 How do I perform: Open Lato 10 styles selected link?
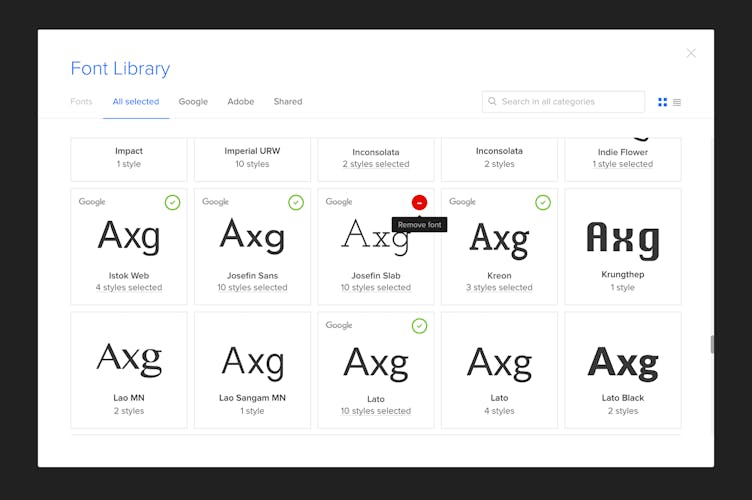coord(376,411)
